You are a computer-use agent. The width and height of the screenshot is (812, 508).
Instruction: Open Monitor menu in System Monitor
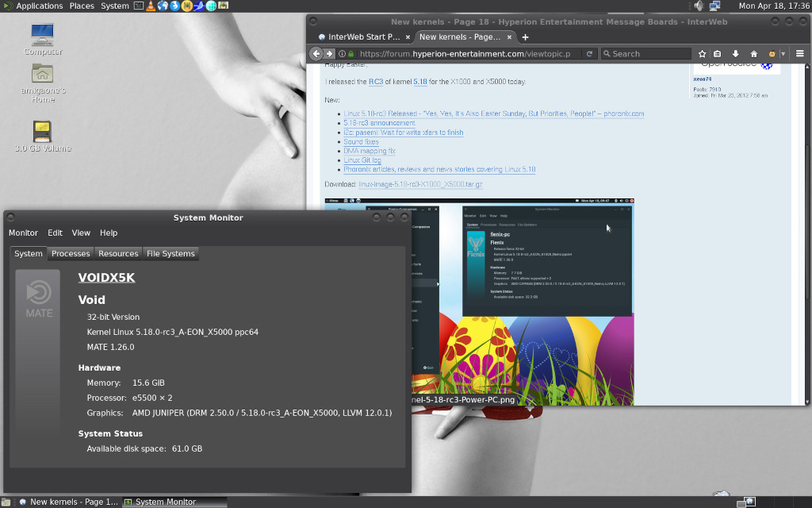pos(23,233)
